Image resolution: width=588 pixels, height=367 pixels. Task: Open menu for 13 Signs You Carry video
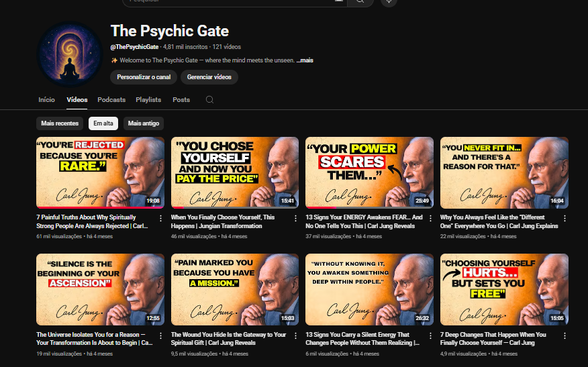click(x=430, y=335)
